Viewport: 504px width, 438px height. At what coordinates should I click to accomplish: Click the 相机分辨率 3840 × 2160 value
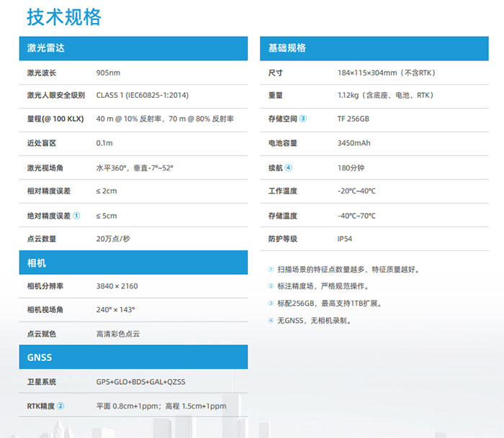tap(117, 286)
